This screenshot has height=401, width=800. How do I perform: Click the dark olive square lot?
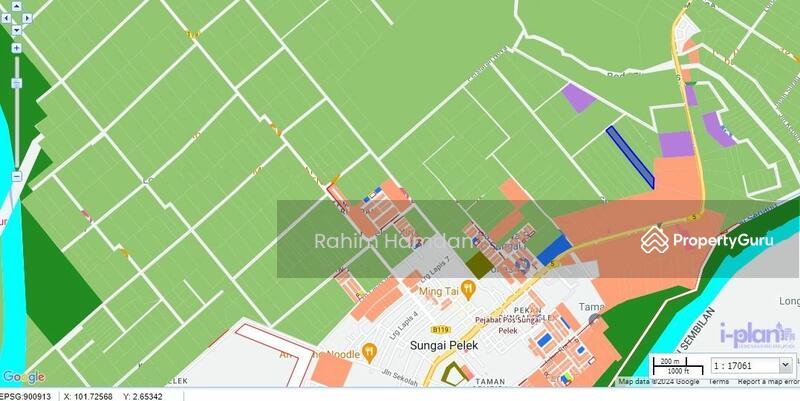(x=481, y=265)
